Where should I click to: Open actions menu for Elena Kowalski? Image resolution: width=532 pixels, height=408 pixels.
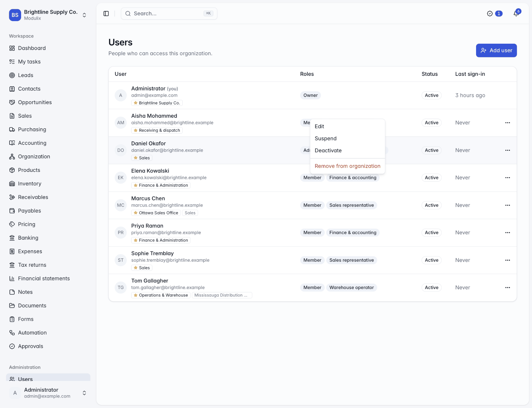point(508,178)
